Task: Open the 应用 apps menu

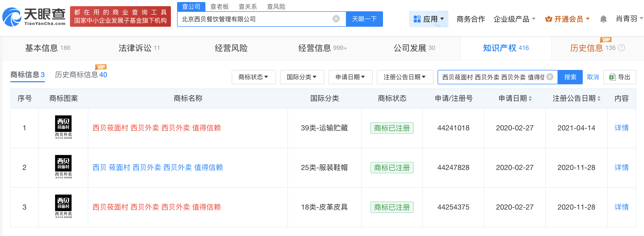Action: pyautogui.click(x=429, y=19)
